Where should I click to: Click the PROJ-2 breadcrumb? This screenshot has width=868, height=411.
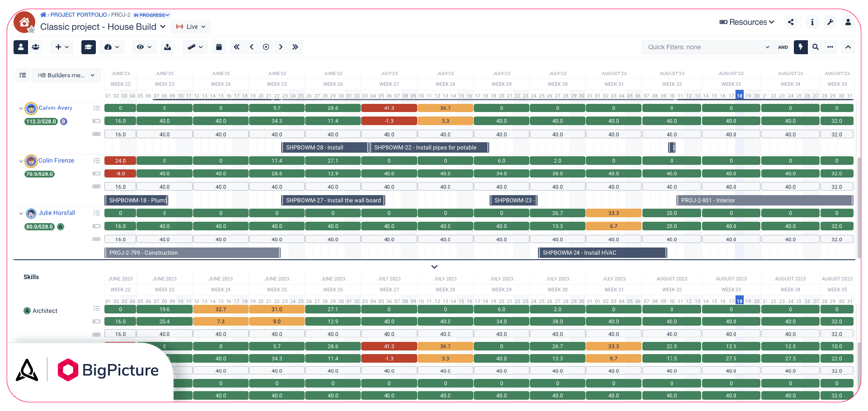121,15
